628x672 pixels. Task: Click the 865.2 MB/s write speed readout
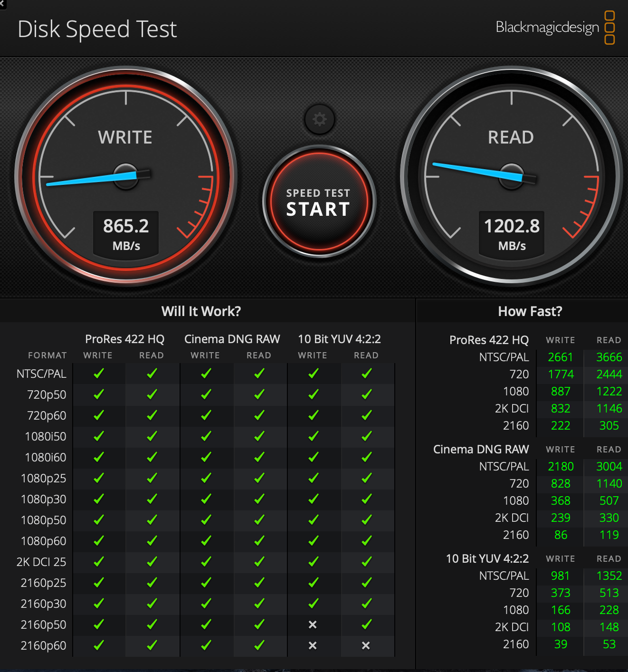click(126, 234)
